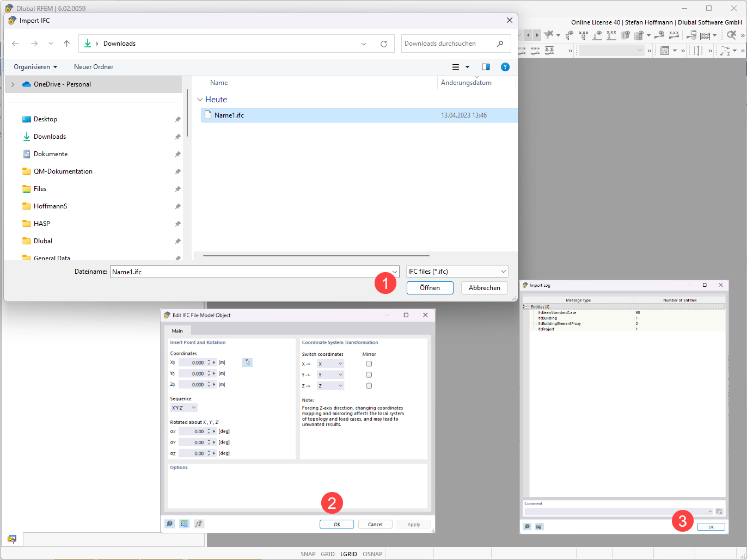Click the save/export icon at the bottom of the Import Log
Image resolution: width=747 pixels, height=560 pixels.
pyautogui.click(x=538, y=527)
